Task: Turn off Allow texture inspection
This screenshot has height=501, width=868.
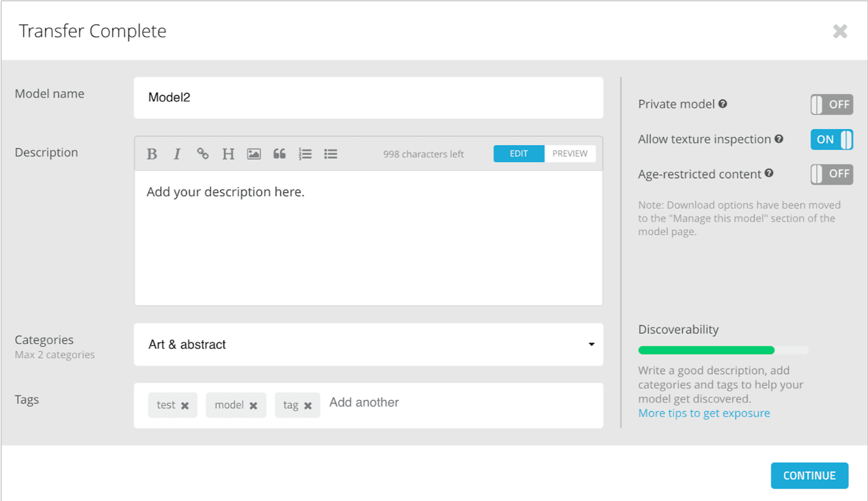Action: (831, 140)
